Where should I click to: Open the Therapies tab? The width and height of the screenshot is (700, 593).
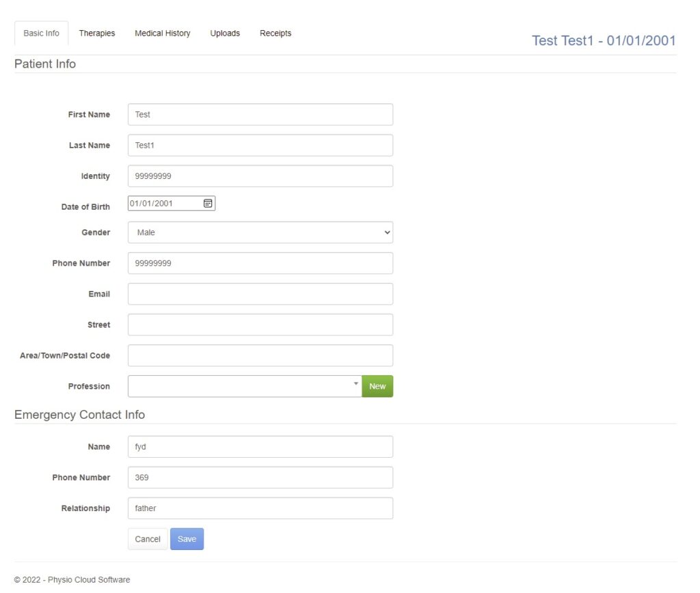pyautogui.click(x=97, y=33)
